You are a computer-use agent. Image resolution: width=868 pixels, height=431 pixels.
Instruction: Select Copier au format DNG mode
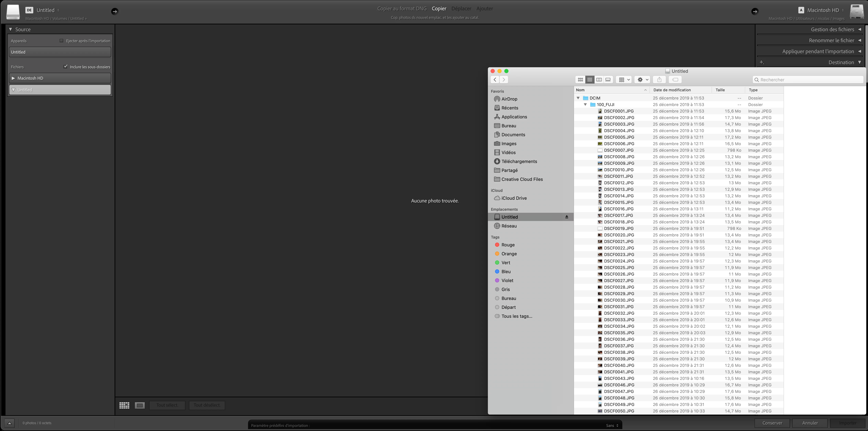402,9
